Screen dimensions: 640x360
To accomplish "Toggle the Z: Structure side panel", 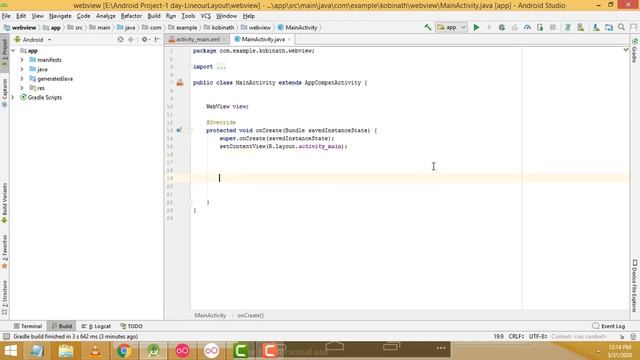I will click(x=4, y=297).
